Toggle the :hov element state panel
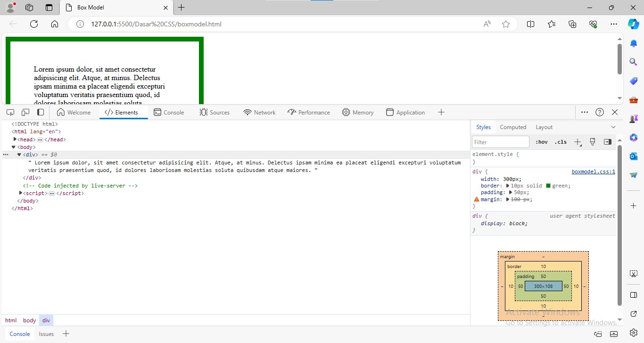The width and height of the screenshot is (644, 343). (542, 142)
